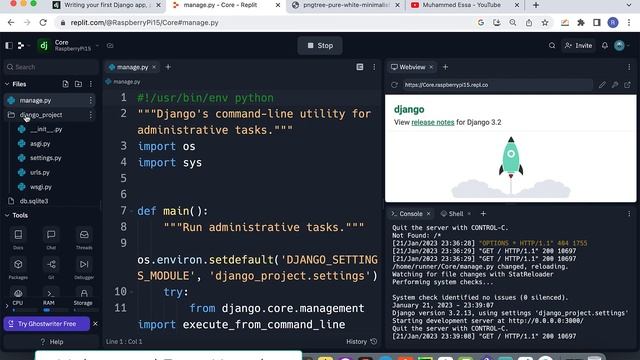Bookmark this page with the star icon

pos(545,23)
